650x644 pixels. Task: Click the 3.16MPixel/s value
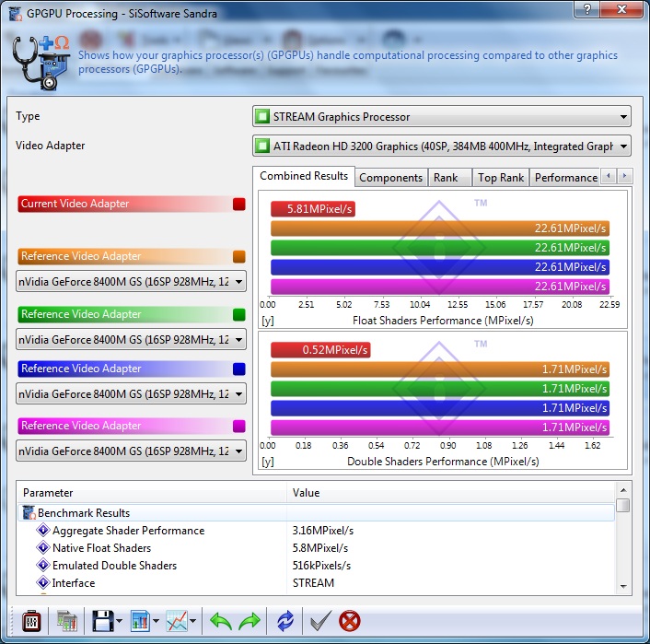pyautogui.click(x=323, y=531)
